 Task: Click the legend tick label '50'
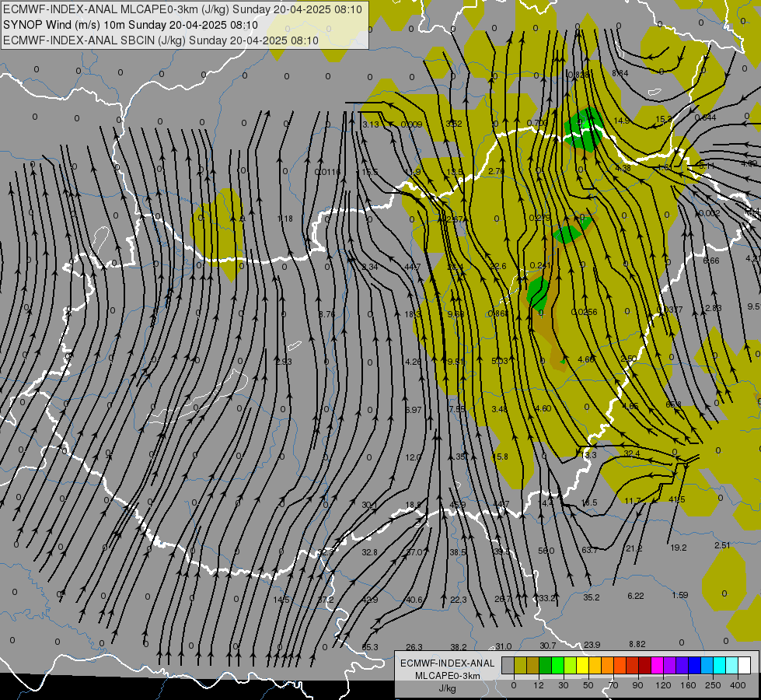[x=588, y=685]
